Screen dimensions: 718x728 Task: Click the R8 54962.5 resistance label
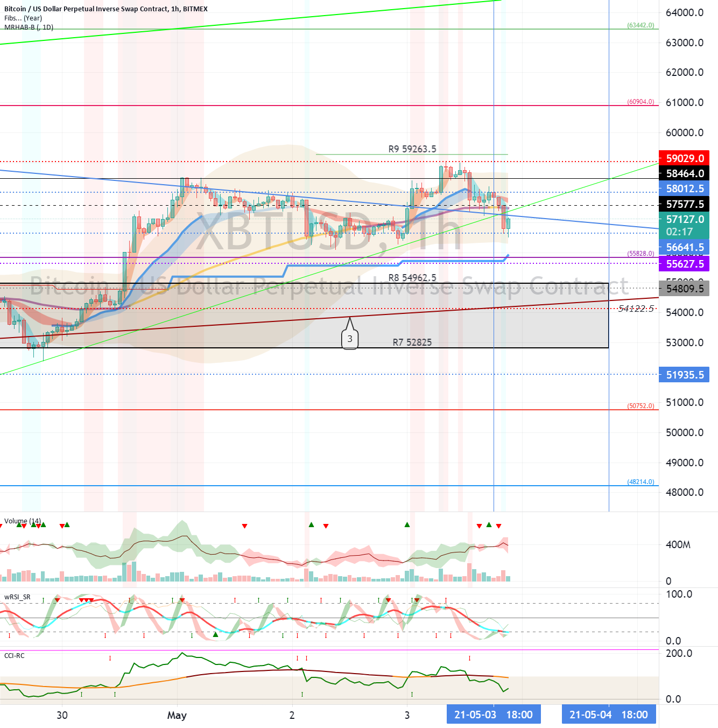[x=412, y=278]
